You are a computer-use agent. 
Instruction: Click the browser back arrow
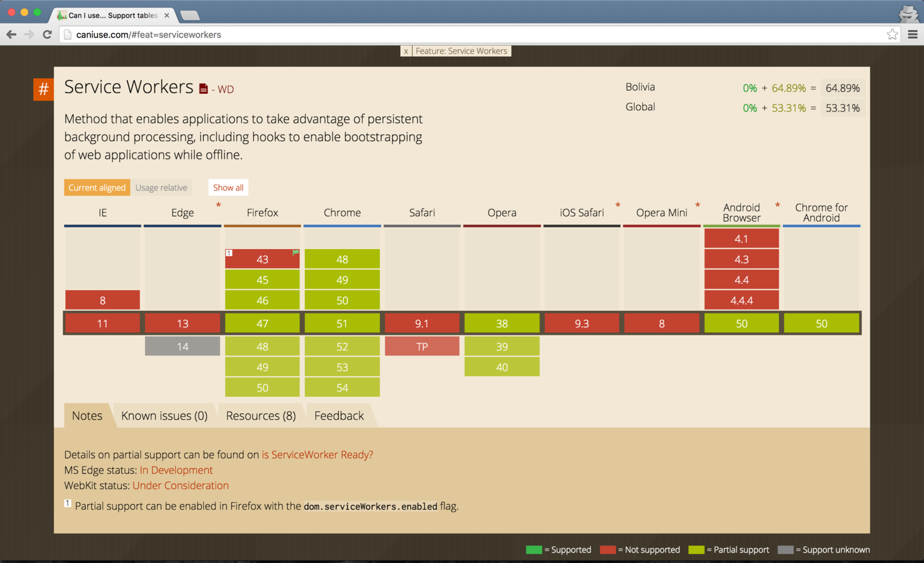coord(11,34)
